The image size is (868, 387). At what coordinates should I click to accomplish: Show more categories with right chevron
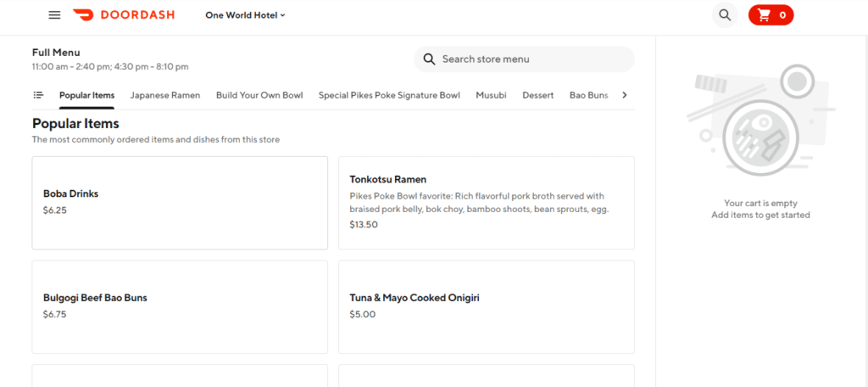pyautogui.click(x=625, y=95)
